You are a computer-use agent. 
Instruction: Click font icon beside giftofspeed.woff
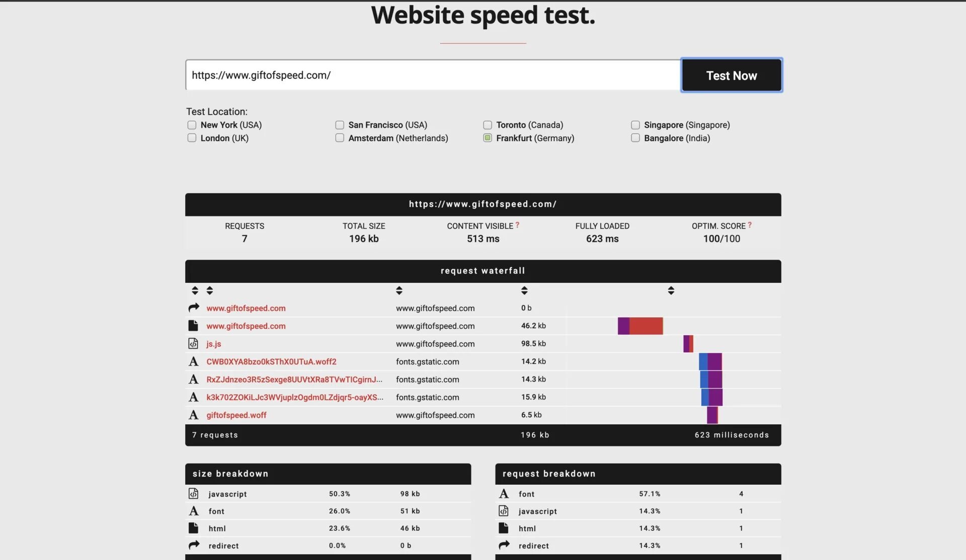pyautogui.click(x=194, y=415)
